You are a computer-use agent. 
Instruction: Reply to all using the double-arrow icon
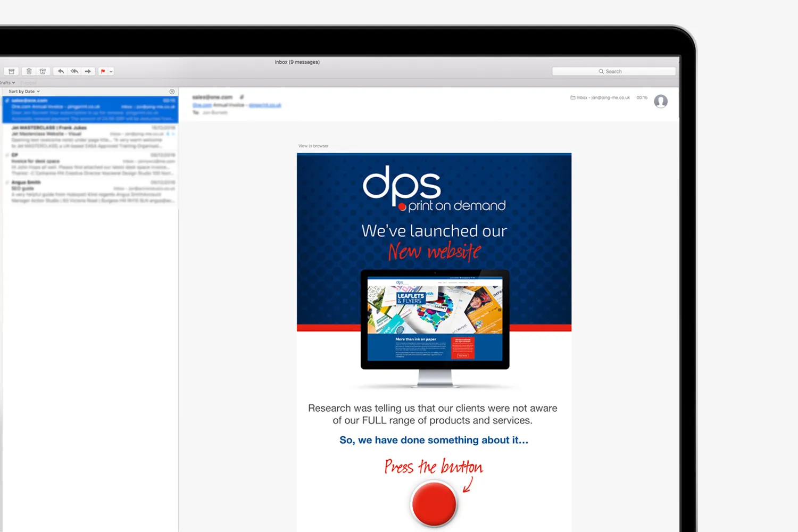pyautogui.click(x=74, y=71)
